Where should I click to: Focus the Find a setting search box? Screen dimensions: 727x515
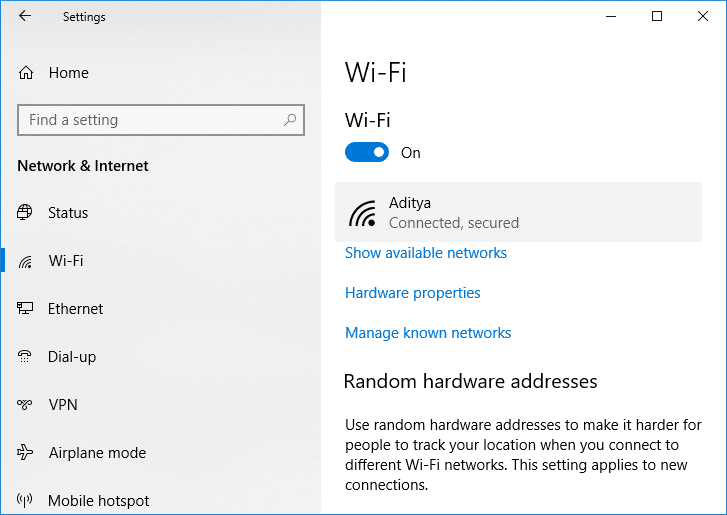[150, 120]
